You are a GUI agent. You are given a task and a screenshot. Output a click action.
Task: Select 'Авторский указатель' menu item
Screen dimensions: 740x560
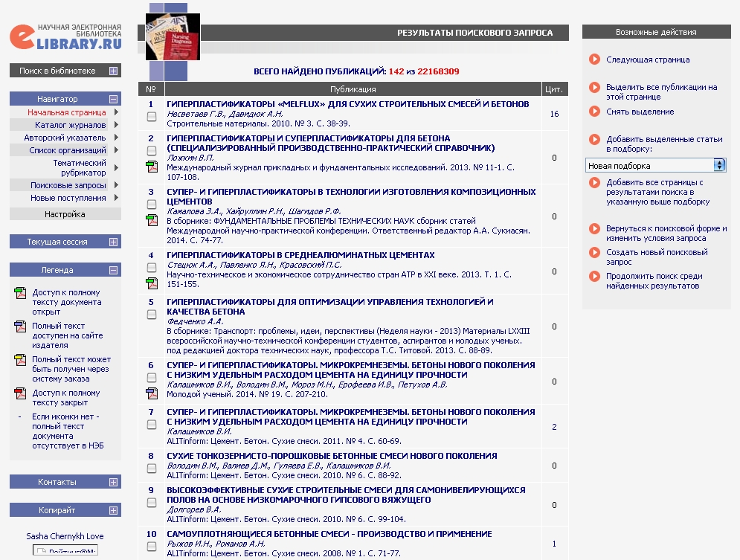point(65,138)
